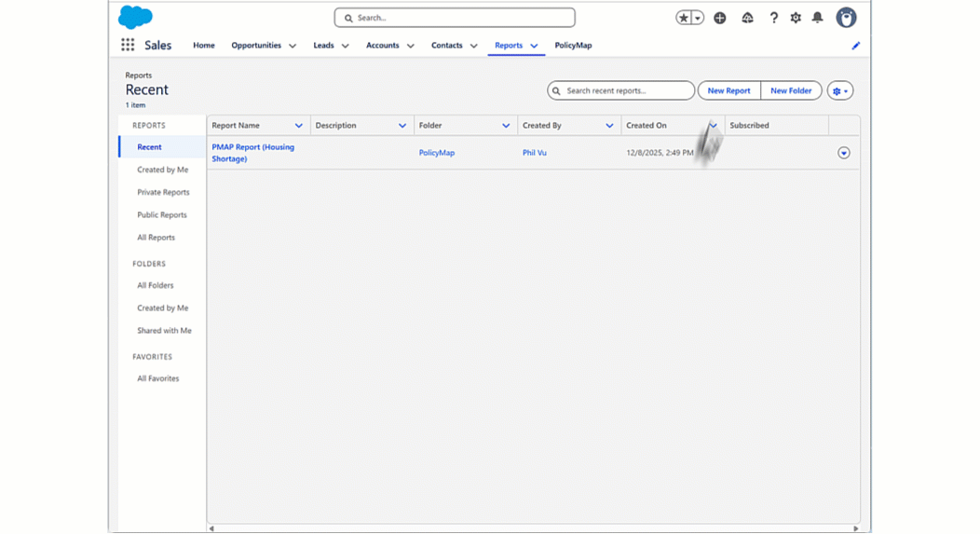Click the Favorites star icon
This screenshot has width=980, height=534.
pyautogui.click(x=683, y=18)
